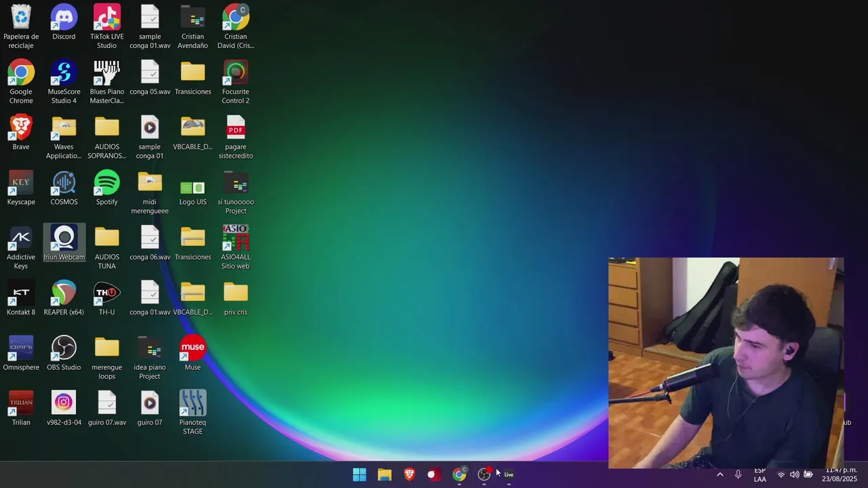Click the speaker volume tray icon

[795, 474]
